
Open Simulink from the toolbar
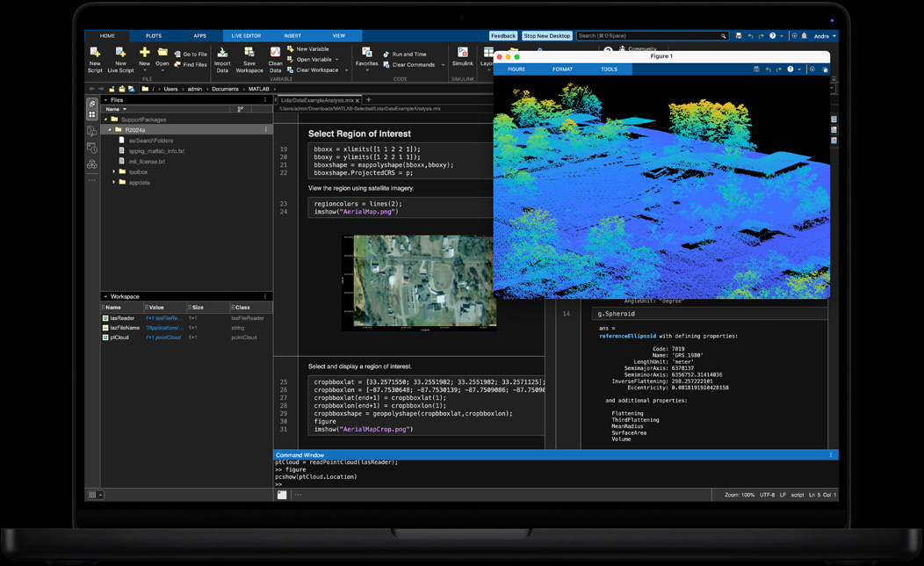(462, 53)
